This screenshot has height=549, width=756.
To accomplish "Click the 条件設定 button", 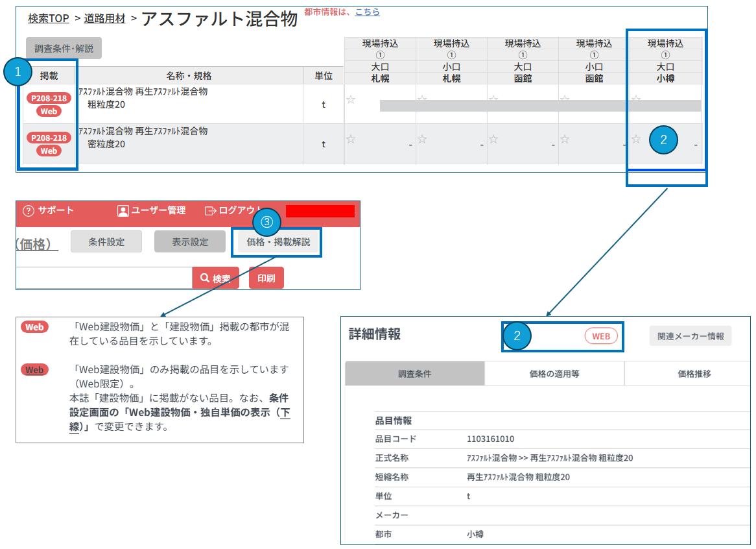I will [x=106, y=241].
